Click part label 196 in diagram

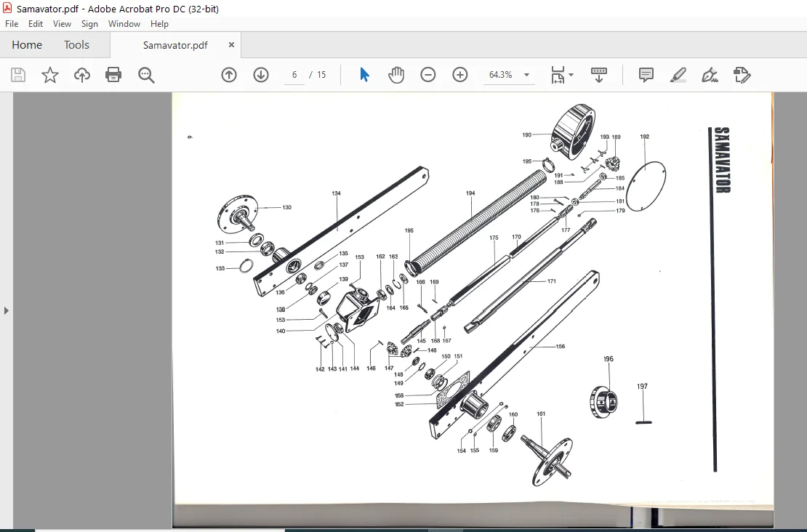(x=609, y=359)
